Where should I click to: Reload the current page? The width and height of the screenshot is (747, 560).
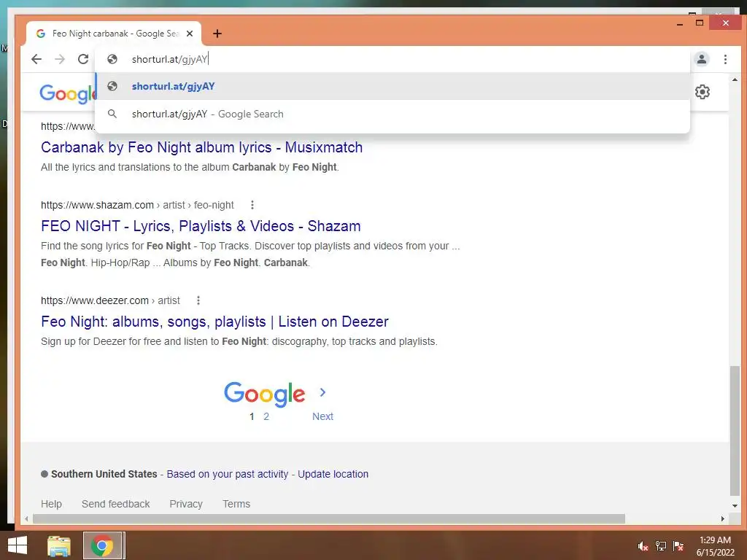click(83, 59)
